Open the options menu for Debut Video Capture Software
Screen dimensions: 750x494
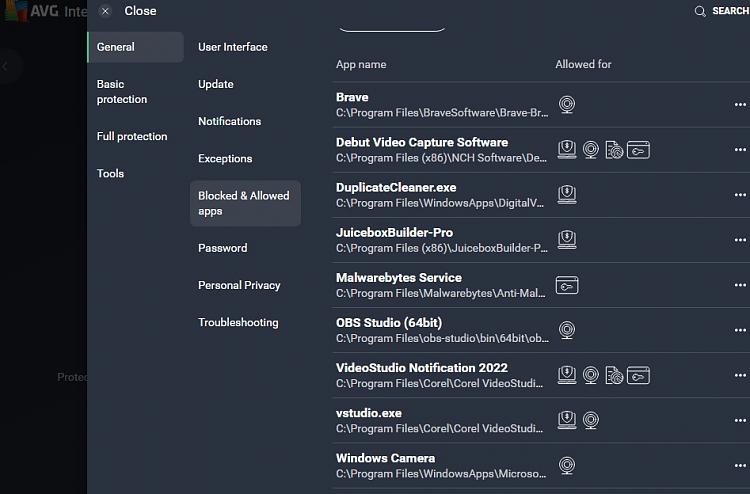click(740, 150)
